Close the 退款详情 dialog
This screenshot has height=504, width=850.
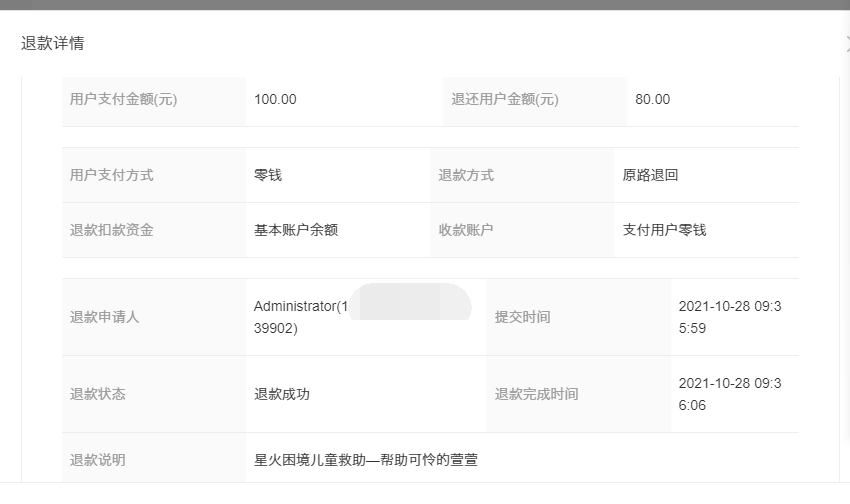(x=847, y=43)
